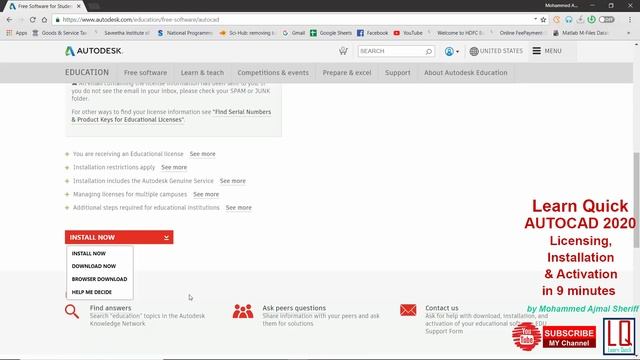This screenshot has height=360, width=640.
Task: Expand 'Managing licenses for multiple campuses' See more
Action: pyautogui.click(x=206, y=194)
